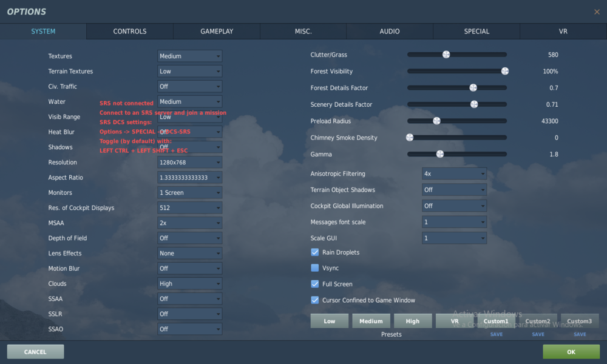Open the Scale GUI dropdown
This screenshot has width=607, height=364.
[454, 238]
